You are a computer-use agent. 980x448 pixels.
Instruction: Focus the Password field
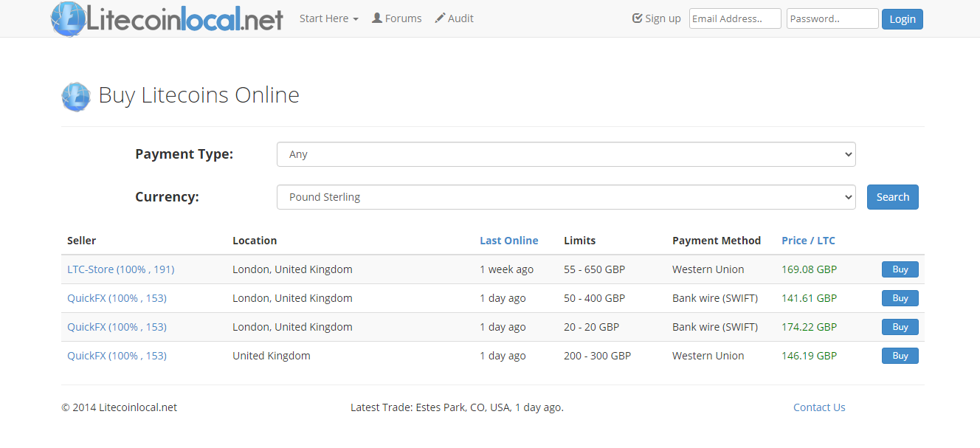[832, 18]
